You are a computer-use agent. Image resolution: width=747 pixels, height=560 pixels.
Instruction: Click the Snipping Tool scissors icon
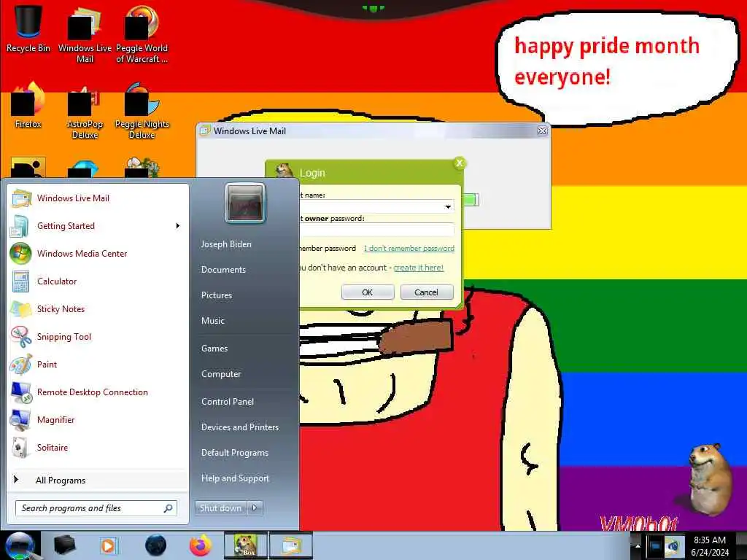tap(21, 337)
